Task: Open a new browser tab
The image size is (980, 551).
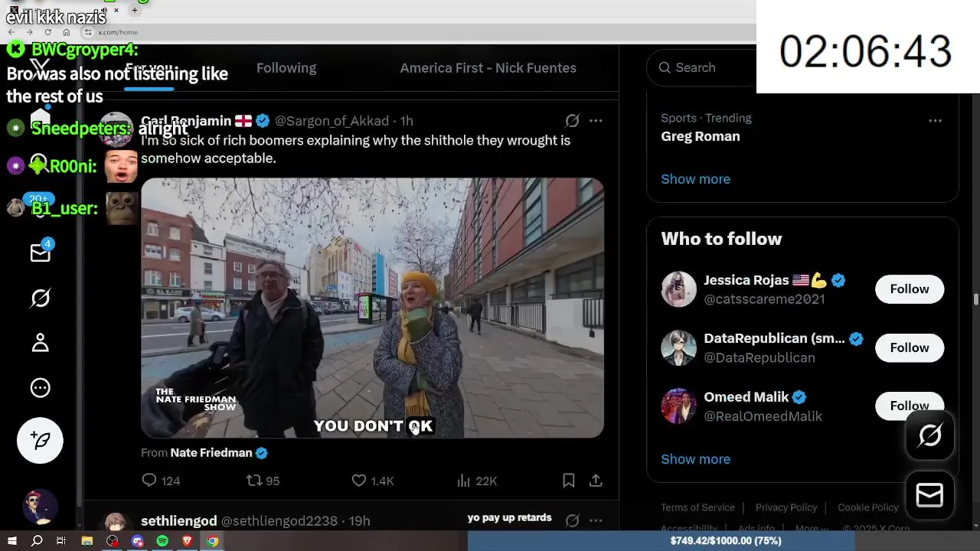Action: point(134,11)
